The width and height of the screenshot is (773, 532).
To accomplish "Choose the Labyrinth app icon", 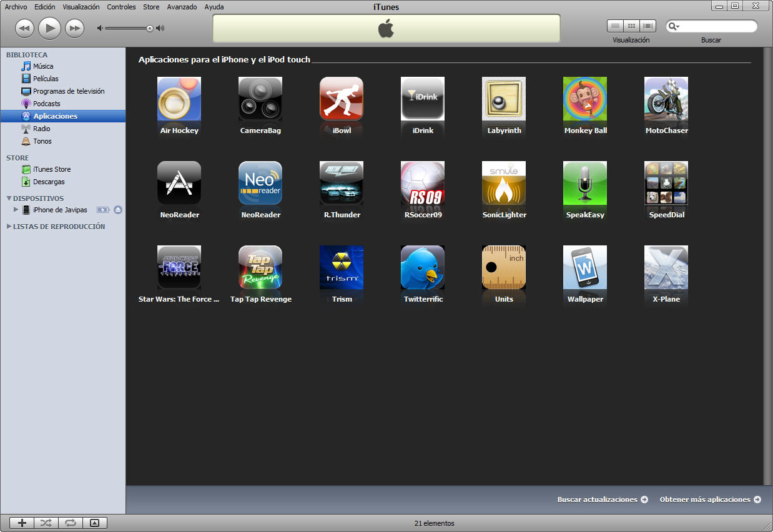I will [x=504, y=99].
